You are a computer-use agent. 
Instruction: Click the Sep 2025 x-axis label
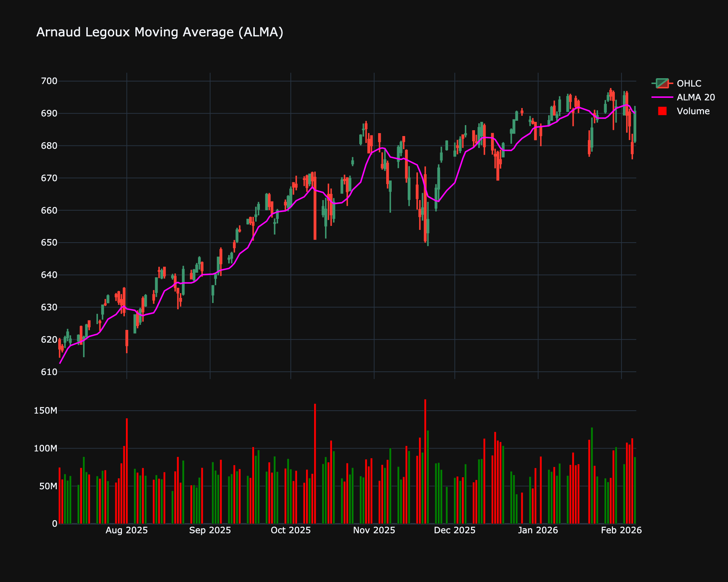(210, 530)
